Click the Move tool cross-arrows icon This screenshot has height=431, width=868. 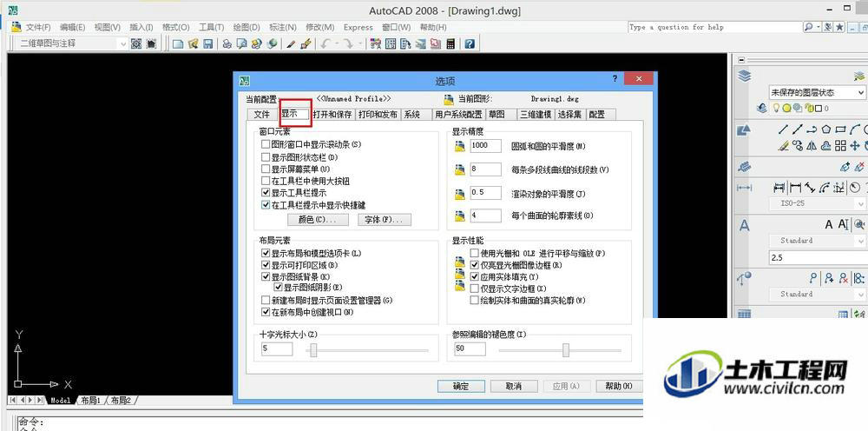855,146
